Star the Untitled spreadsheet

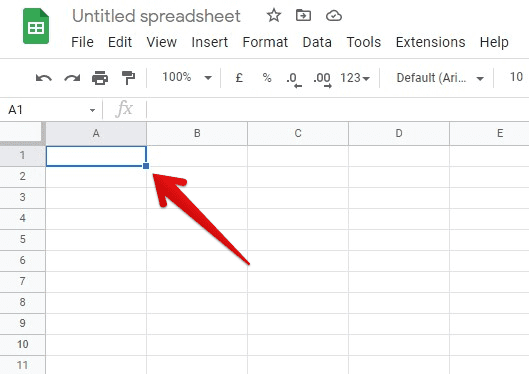(274, 16)
